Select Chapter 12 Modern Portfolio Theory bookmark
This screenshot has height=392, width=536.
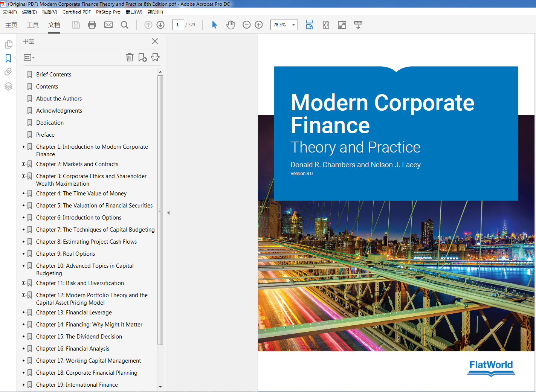92,299
